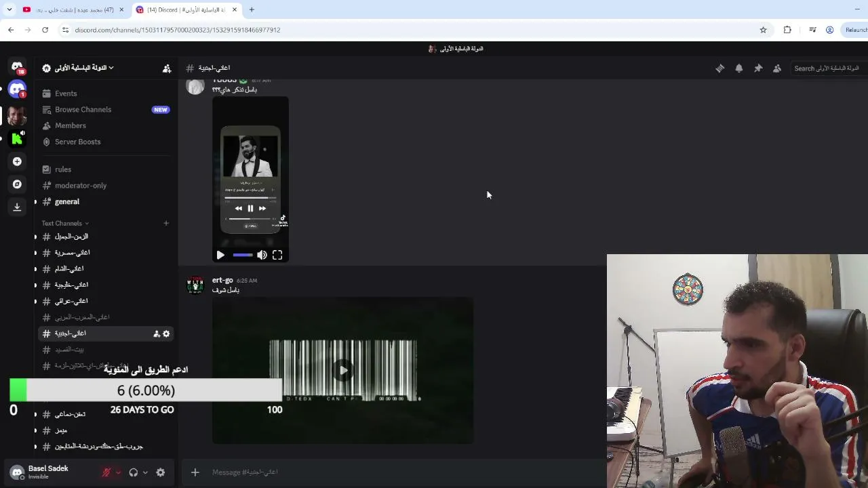This screenshot has height=488, width=868.
Task: Click the Relaunch button in Chrome
Action: pyautogui.click(x=855, y=30)
